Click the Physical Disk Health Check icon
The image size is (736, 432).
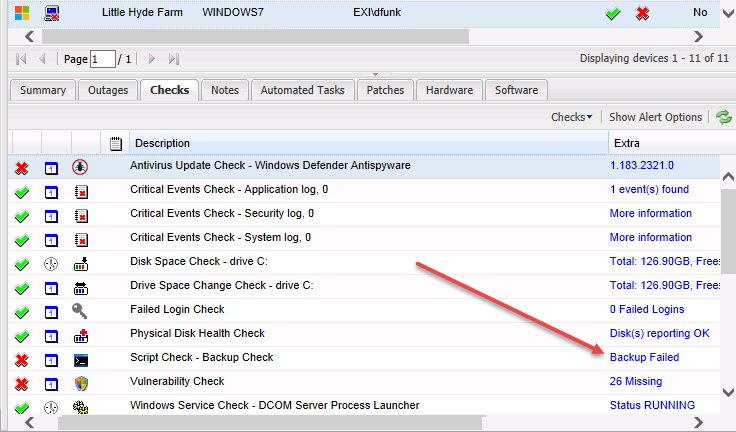81,334
